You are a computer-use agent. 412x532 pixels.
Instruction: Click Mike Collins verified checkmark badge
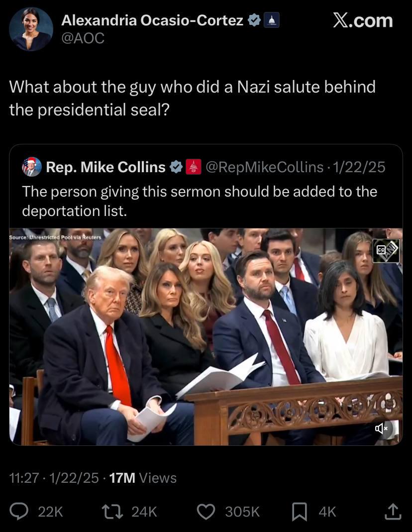coord(176,167)
